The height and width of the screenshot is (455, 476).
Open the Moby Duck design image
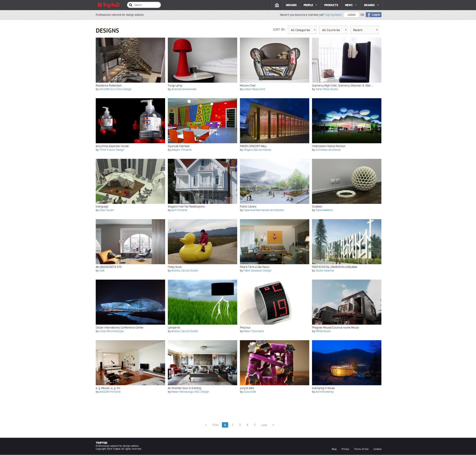click(x=202, y=242)
